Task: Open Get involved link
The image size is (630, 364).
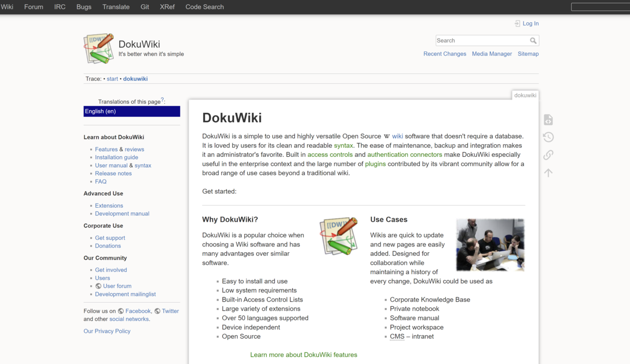Action: (111, 270)
